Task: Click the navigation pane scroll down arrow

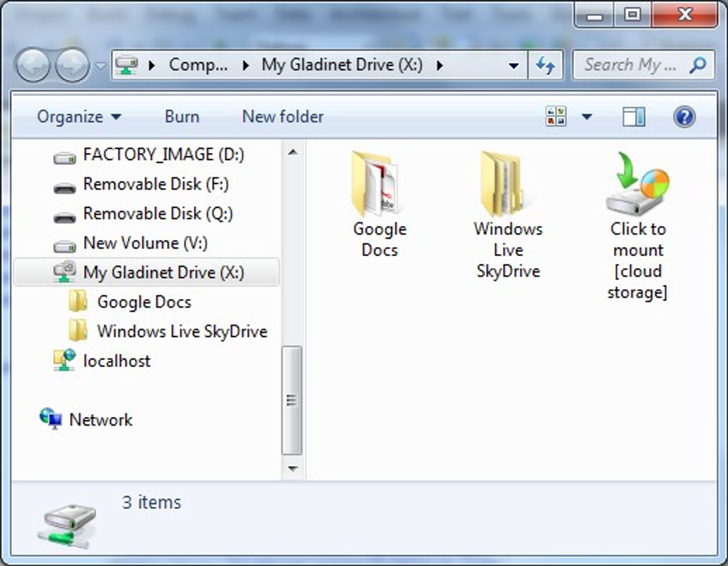Action: tap(293, 469)
